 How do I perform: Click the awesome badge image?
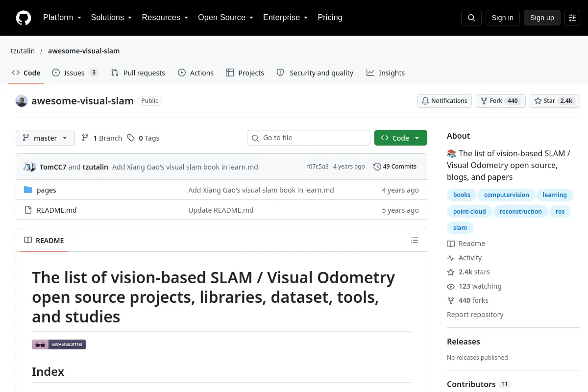point(59,344)
